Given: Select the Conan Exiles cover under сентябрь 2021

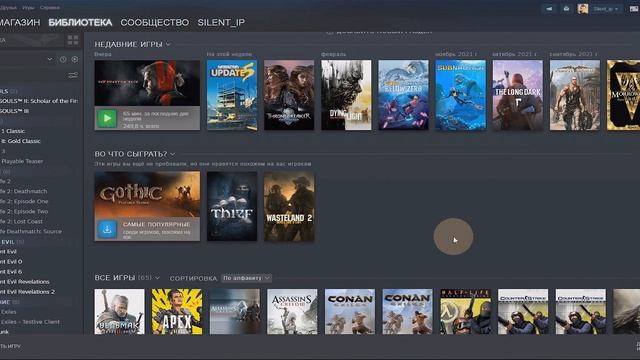Looking at the screenshot, I should pos(575,95).
